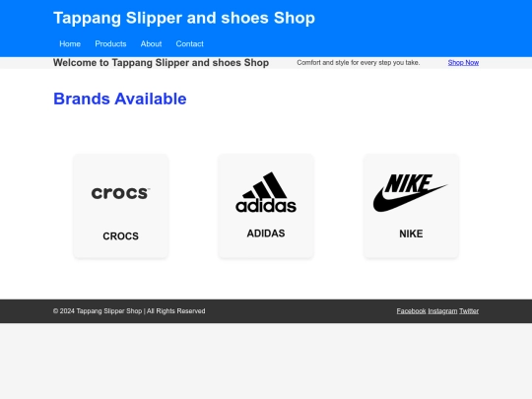Click the Twitter footer link
Image resolution: width=532 pixels, height=399 pixels.
click(x=469, y=311)
